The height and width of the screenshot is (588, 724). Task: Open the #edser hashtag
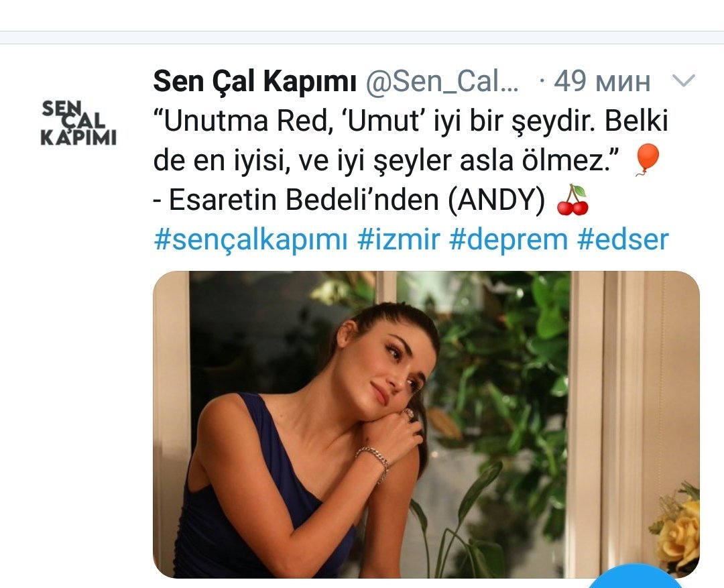623,240
